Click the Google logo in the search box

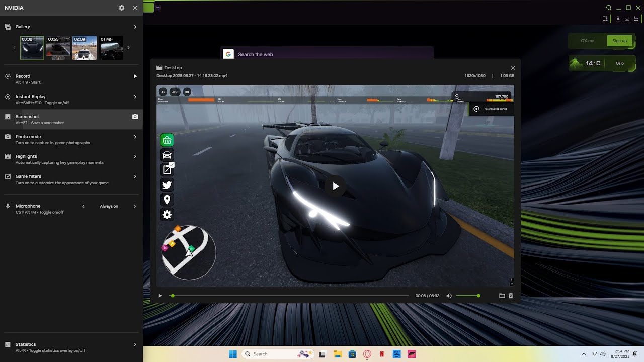coord(228,54)
